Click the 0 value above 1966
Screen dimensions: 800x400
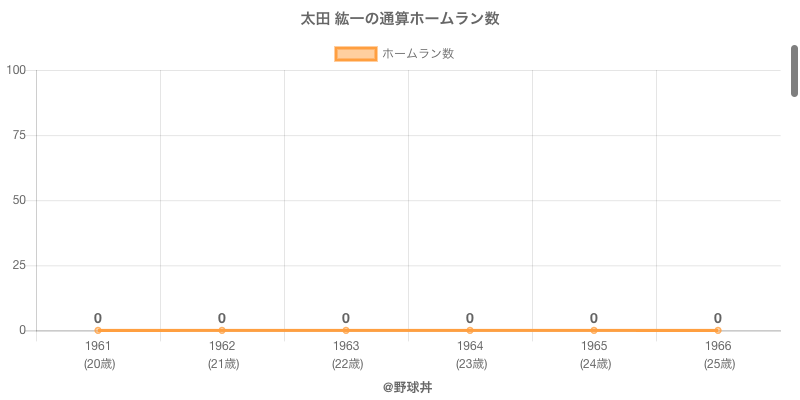pos(718,318)
